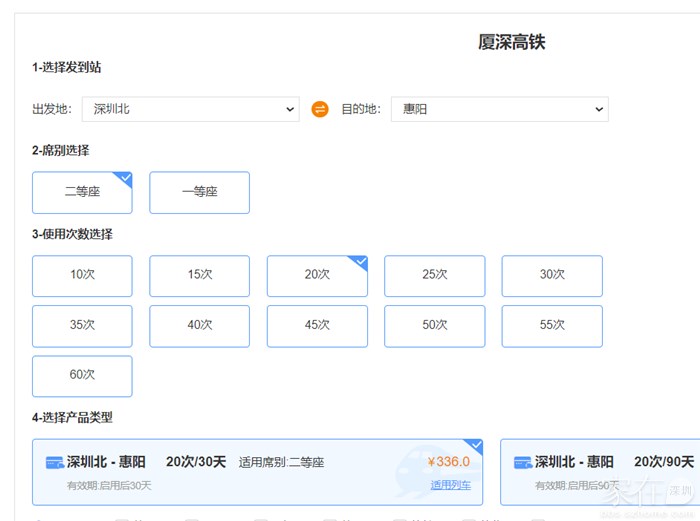Image resolution: width=700 pixels, height=521 pixels.
Task: Select the 二等座 seat class
Action: coord(82,192)
